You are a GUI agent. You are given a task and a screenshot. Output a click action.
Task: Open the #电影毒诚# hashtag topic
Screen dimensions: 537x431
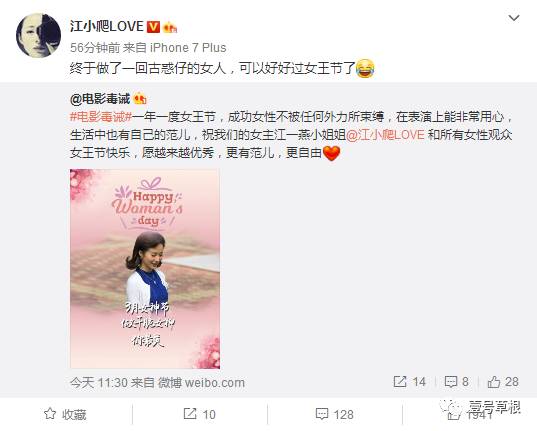101,117
